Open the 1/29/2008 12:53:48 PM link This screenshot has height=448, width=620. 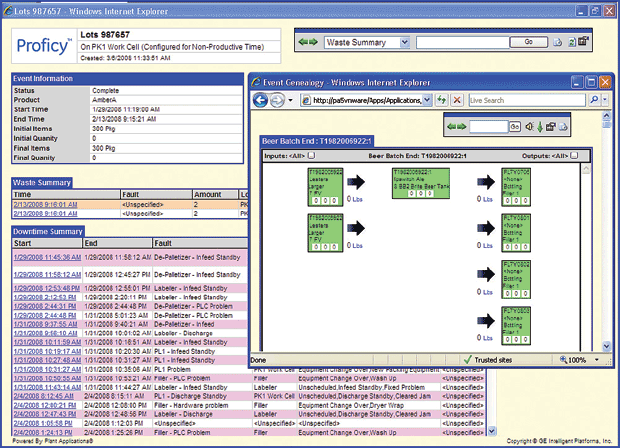pyautogui.click(x=47, y=288)
